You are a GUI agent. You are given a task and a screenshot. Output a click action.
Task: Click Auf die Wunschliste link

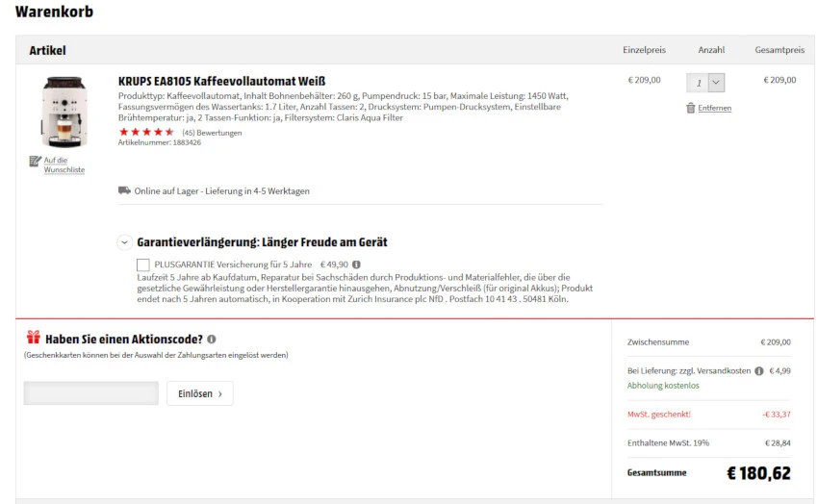[x=64, y=165]
